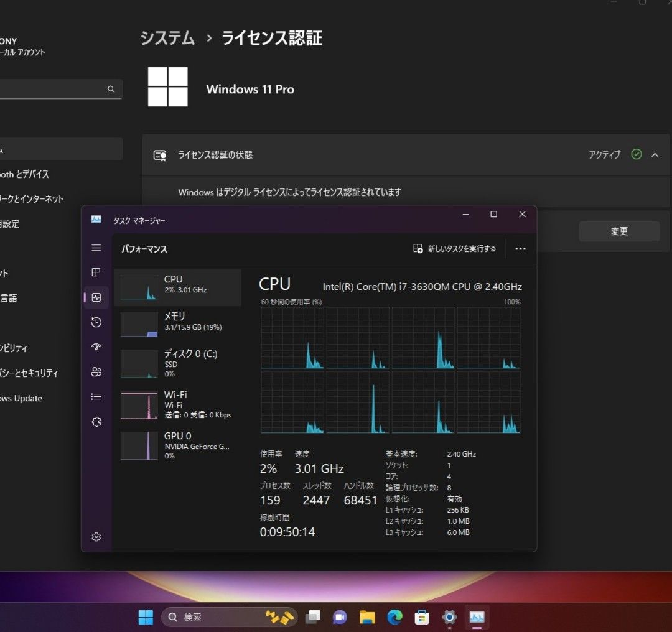Click search magnifier icon in Settings
Viewport: 672px width, 632px height.
111,89
